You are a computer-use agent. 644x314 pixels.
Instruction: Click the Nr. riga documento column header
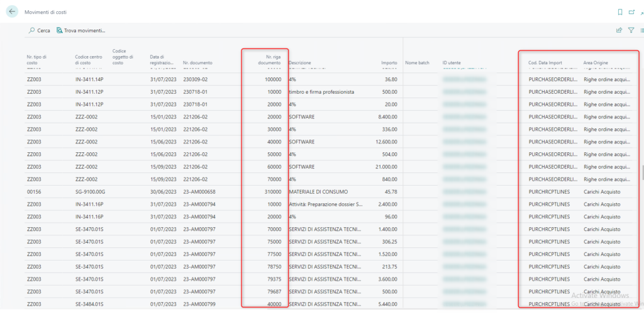click(x=269, y=60)
